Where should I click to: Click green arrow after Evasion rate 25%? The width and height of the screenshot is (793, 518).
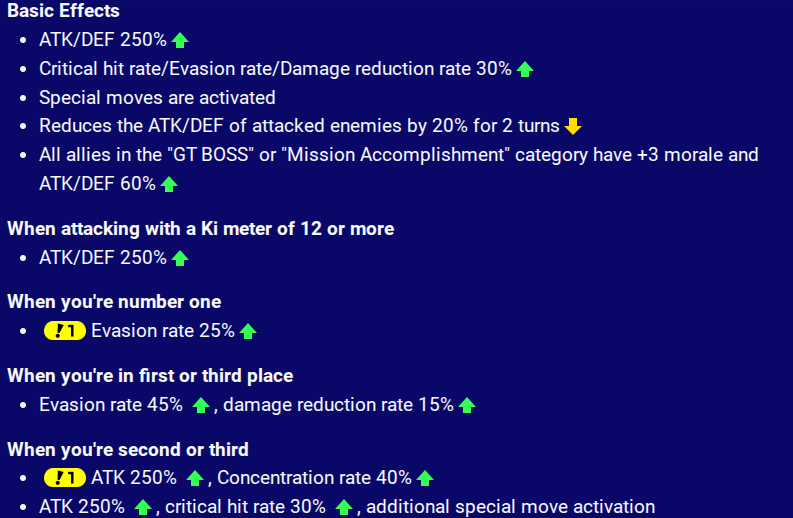point(248,331)
